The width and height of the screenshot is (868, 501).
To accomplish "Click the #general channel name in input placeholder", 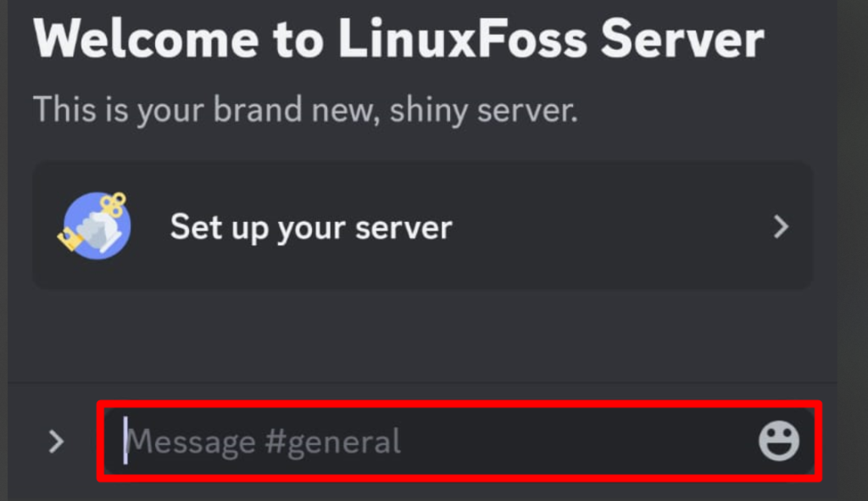I will tap(332, 443).
